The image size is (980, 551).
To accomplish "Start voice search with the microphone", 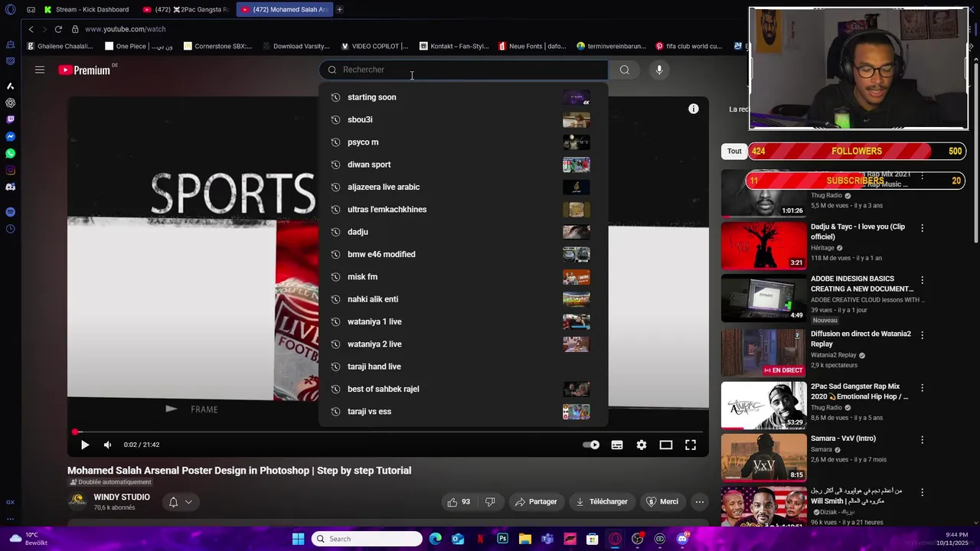I will pos(659,70).
